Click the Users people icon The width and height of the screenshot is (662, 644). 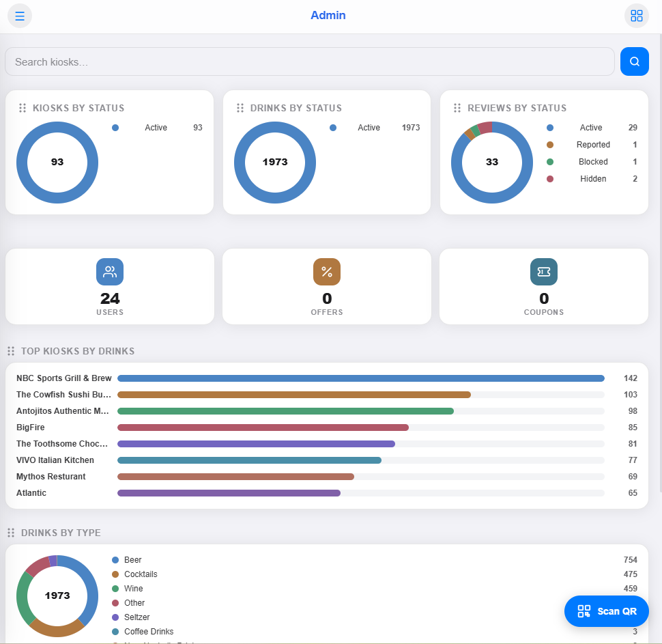110,272
